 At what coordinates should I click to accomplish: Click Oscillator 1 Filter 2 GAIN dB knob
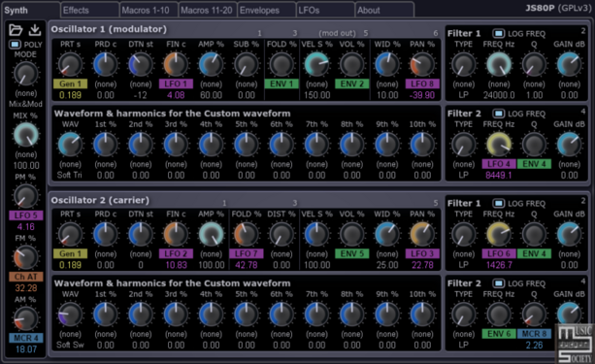click(x=569, y=145)
